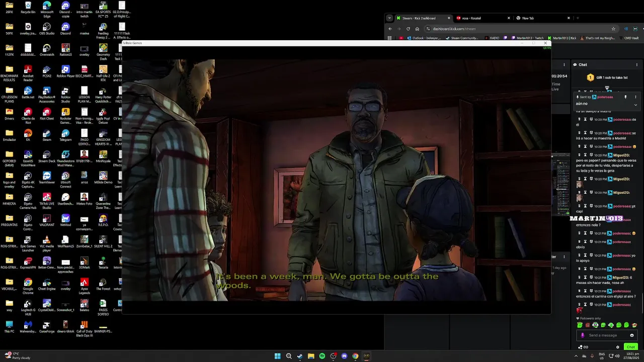644x362 pixels.
Task: Open pinned message three-dot menu
Action: tap(635, 97)
